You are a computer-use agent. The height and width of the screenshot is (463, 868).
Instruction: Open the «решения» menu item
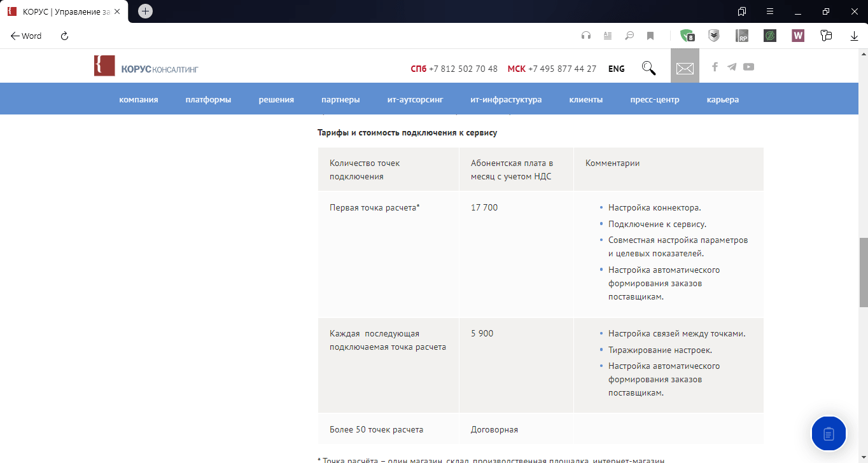click(x=276, y=100)
